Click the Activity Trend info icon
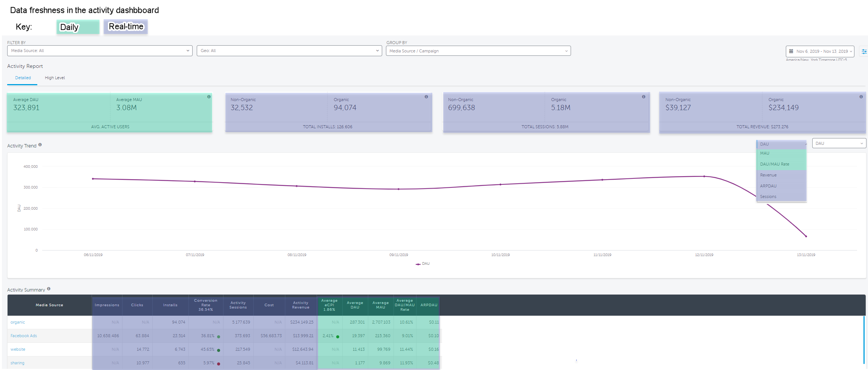This screenshot has width=868, height=370. (x=40, y=145)
